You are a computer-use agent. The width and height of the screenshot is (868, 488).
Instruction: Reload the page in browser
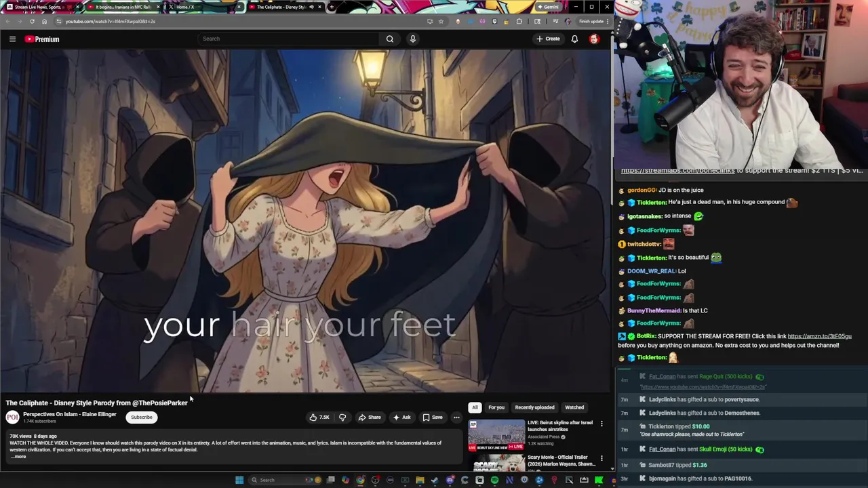[32, 21]
